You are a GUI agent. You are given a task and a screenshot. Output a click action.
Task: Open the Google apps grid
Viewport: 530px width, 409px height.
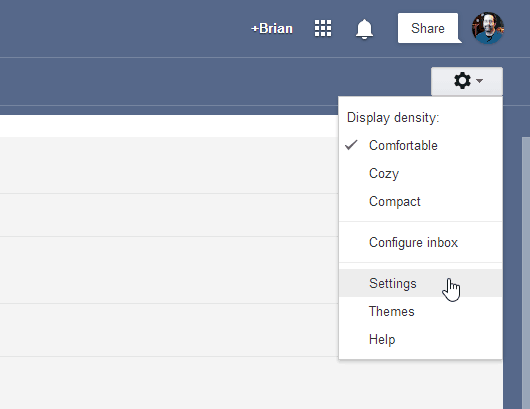coord(323,28)
